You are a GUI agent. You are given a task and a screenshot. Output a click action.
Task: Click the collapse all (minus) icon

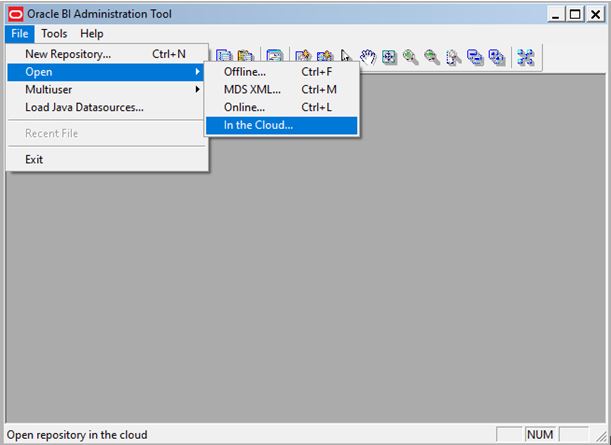(475, 57)
